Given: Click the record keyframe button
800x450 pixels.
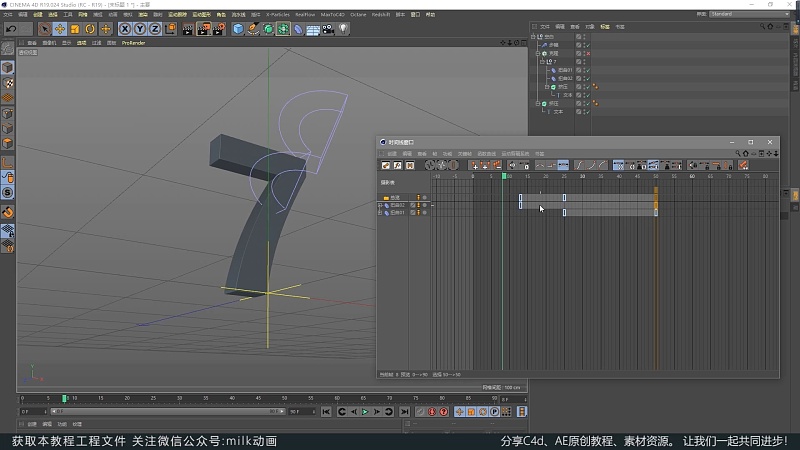Looking at the screenshot, I should point(420,412).
